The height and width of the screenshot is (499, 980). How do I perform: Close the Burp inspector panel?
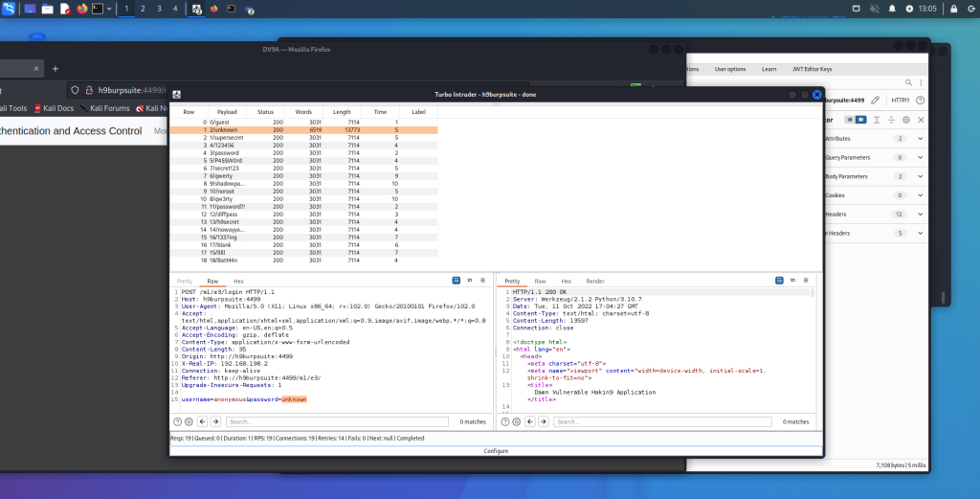point(921,120)
